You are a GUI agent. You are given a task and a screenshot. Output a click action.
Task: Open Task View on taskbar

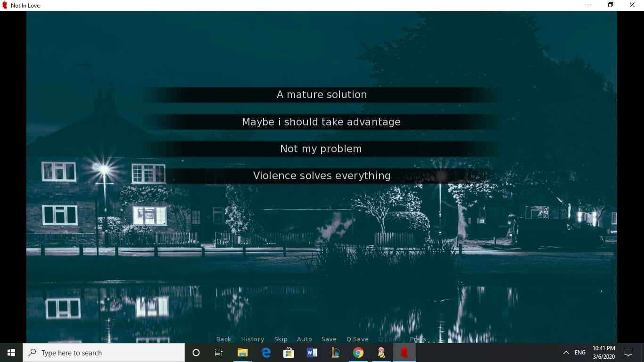219,353
